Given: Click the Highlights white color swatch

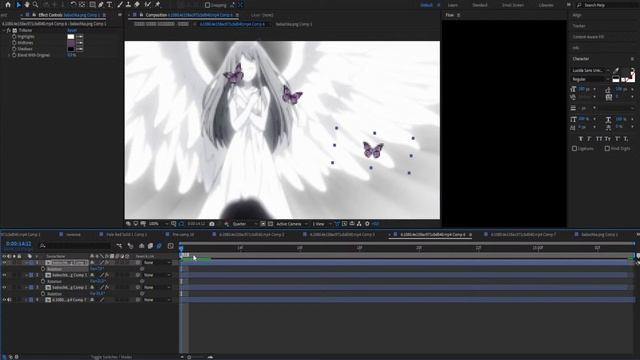Looking at the screenshot, I should tap(71, 36).
